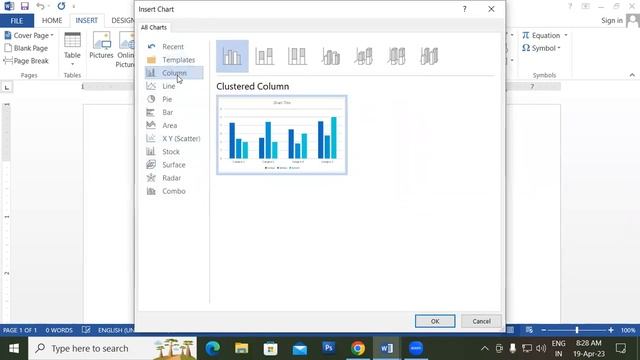Screen dimensions: 640x360
Task: Switch to the HOME ribbon tab
Action: point(52,20)
